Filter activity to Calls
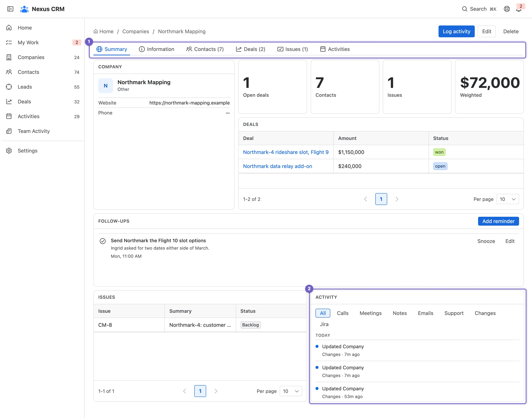Image resolution: width=532 pixels, height=418 pixels. (342, 313)
